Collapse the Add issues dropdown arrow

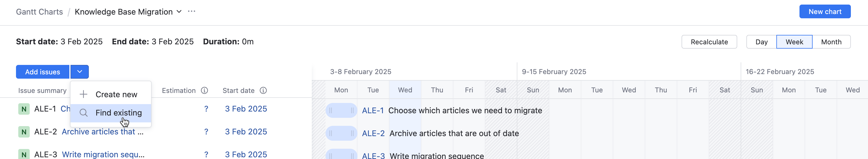click(x=80, y=72)
